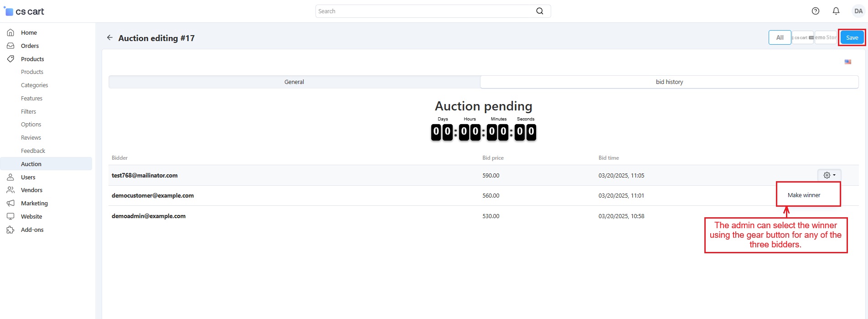
Task: Expand the Marketing sidebar menu
Action: click(34, 203)
